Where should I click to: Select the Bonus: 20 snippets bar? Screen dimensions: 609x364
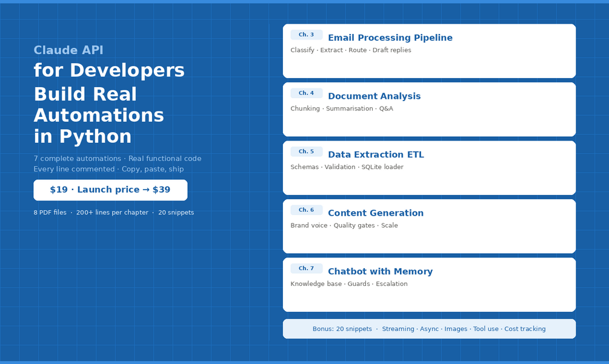coord(429,329)
